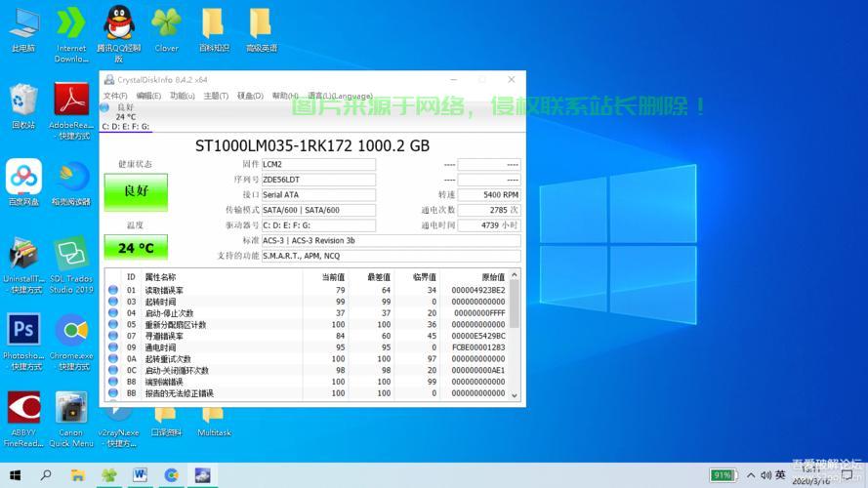The image size is (868, 488).
Task: Open the Recycle Bin 回收站
Action: pyautogui.click(x=23, y=107)
